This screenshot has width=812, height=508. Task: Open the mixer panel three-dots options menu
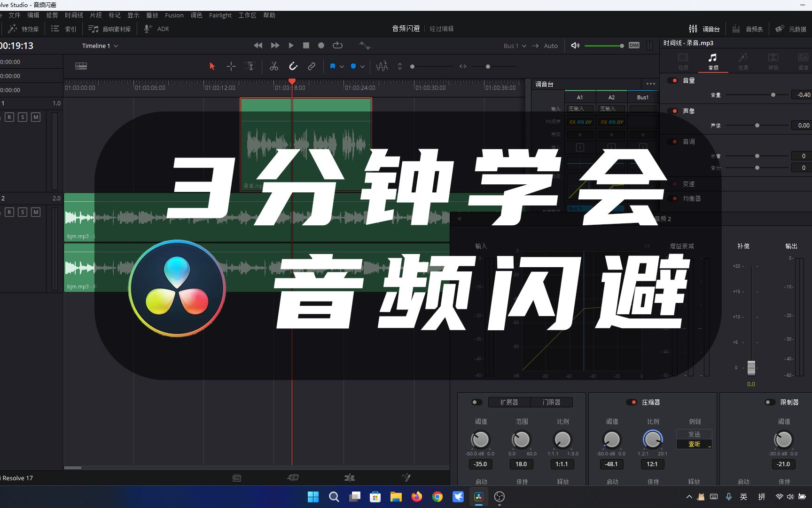(650, 84)
